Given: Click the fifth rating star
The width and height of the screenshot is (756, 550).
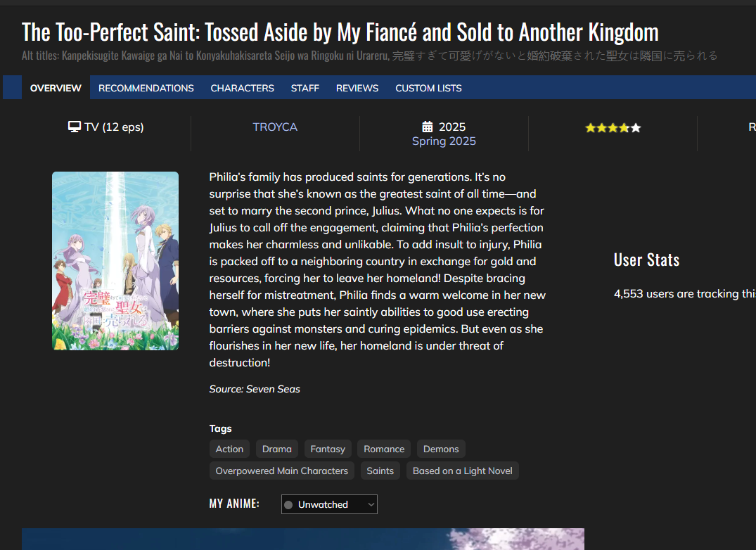Looking at the screenshot, I should coord(636,128).
